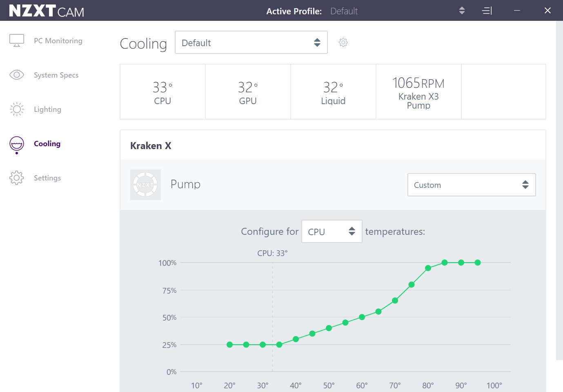
Task: Switch to Lighting page
Action: pos(47,109)
